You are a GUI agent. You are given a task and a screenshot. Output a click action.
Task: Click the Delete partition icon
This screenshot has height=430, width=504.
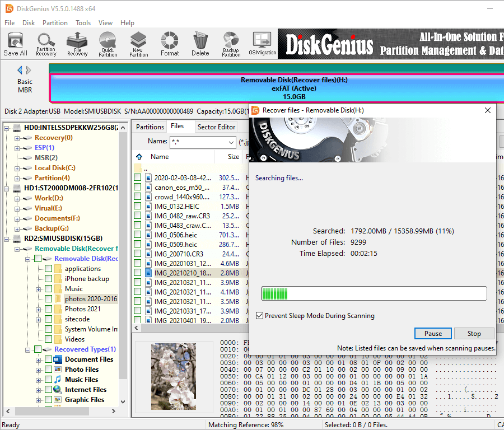click(200, 44)
